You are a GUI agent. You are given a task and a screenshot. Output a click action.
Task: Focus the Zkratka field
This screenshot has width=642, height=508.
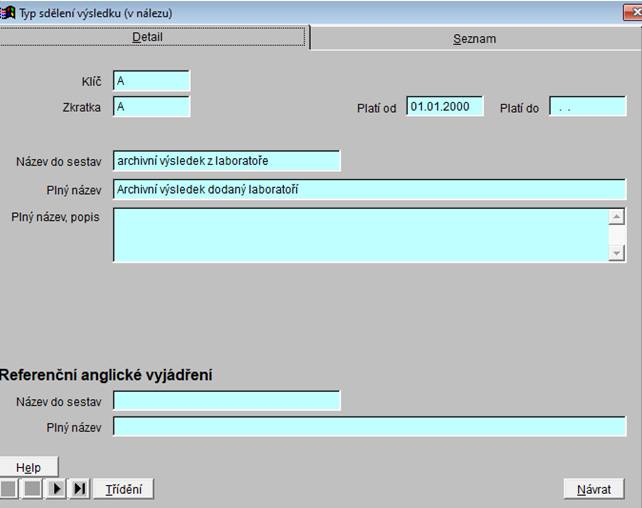[151, 106]
